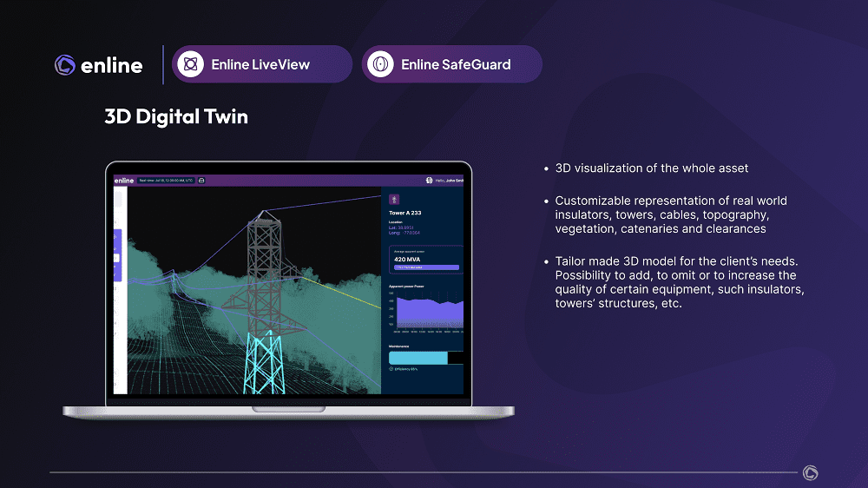Click the cyan tower base in the 3D view
Screen dimensions: 868x488
[x=265, y=363]
